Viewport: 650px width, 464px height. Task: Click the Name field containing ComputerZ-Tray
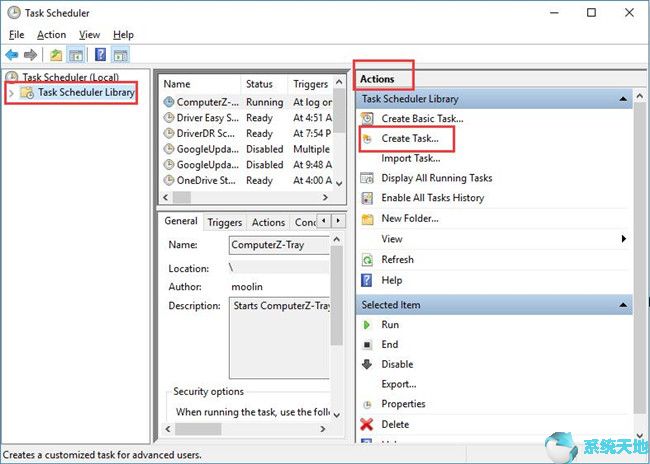280,245
